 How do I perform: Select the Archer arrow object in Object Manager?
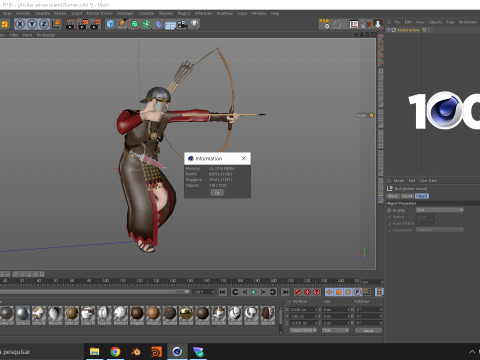point(408,30)
